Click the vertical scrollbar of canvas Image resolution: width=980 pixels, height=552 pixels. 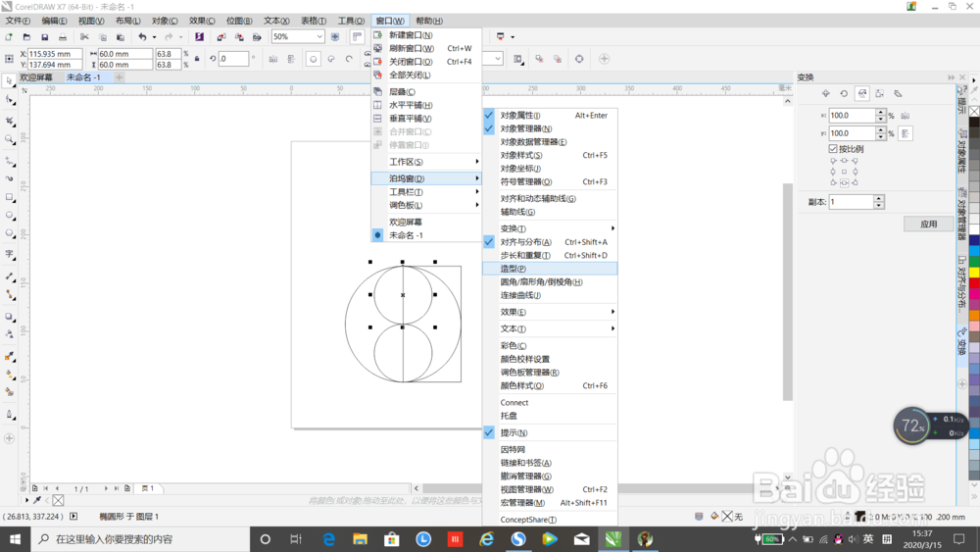coord(788,291)
